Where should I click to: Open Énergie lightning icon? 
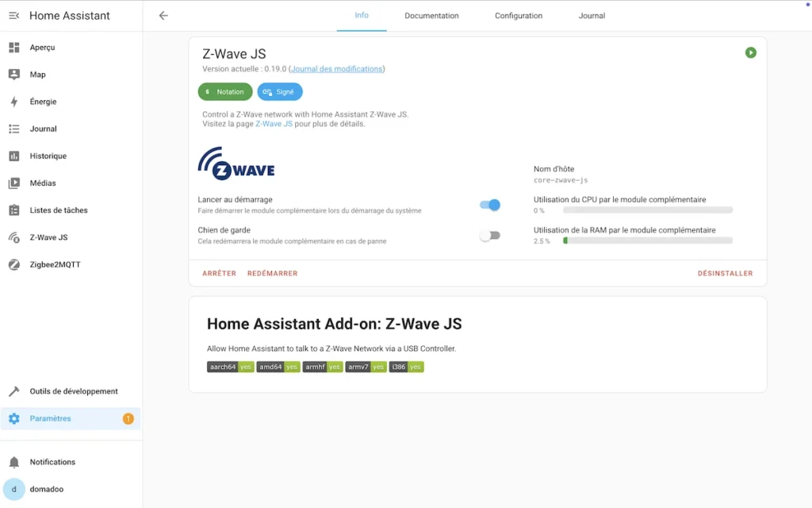[x=14, y=102]
